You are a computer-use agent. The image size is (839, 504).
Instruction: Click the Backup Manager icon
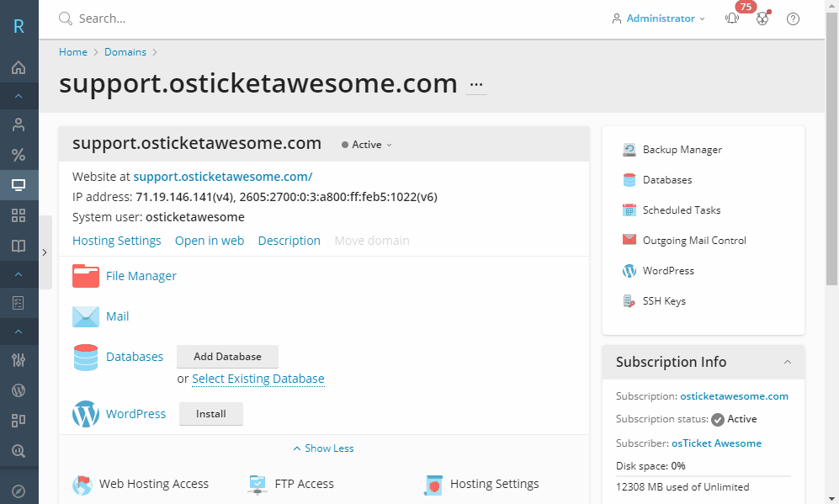point(629,150)
